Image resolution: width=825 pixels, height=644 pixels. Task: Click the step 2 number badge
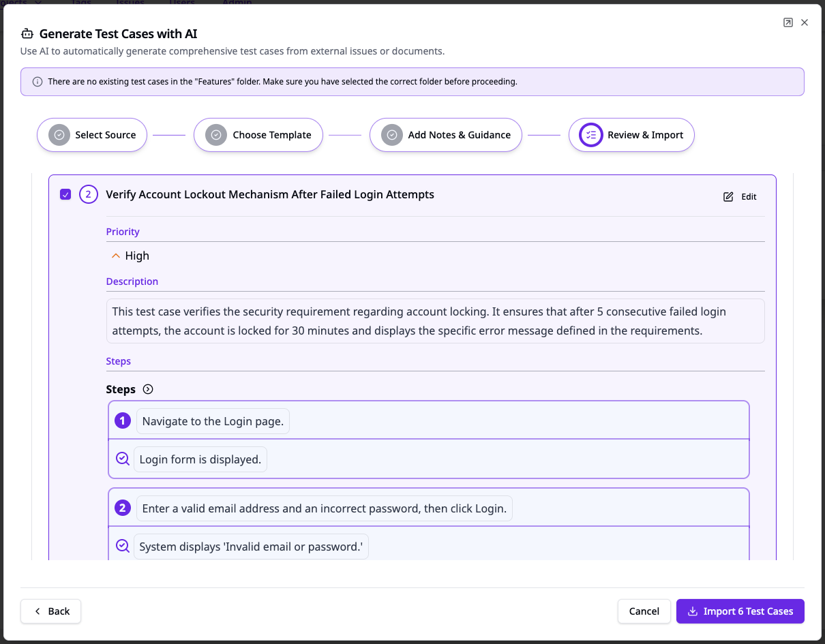point(123,508)
